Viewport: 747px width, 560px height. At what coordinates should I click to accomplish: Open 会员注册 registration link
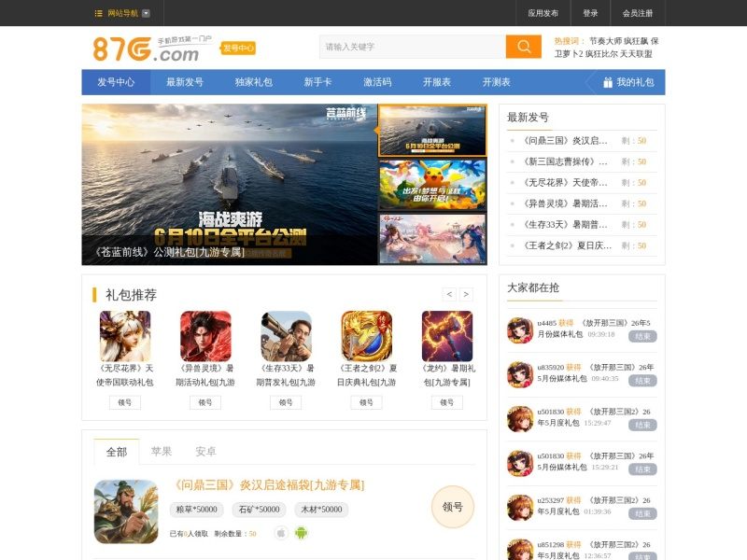click(x=638, y=13)
